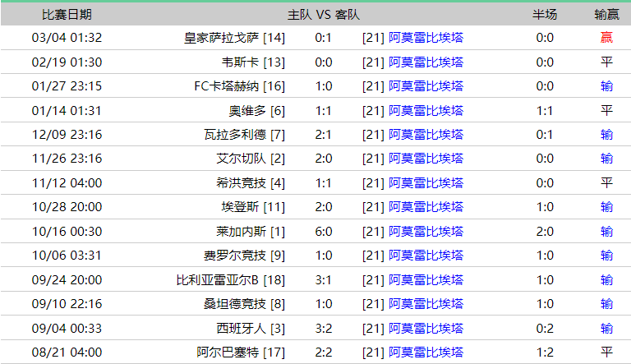The height and width of the screenshot is (364, 631).
Task: Open 阿莫雷比埃塔 link in 01/14 01:31 row
Action: point(426,110)
